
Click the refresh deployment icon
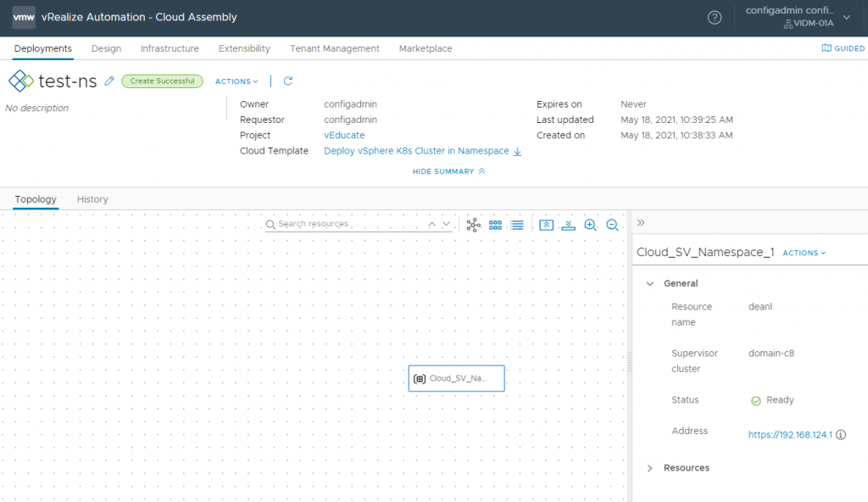tap(287, 81)
